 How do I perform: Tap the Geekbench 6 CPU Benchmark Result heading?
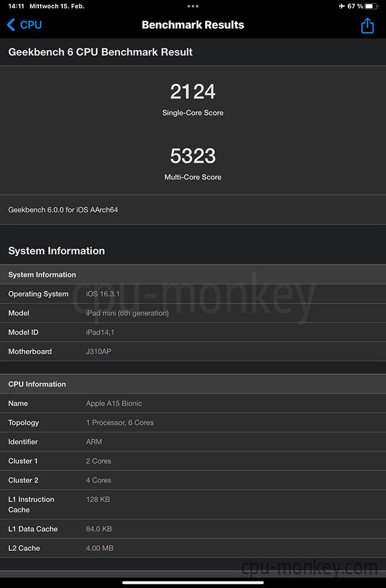click(100, 52)
